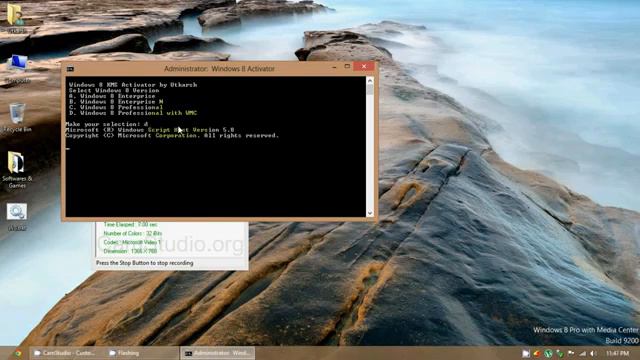Viewport: 640px width, 360px height.
Task: Open the Computer desktop icon
Action: 17,69
